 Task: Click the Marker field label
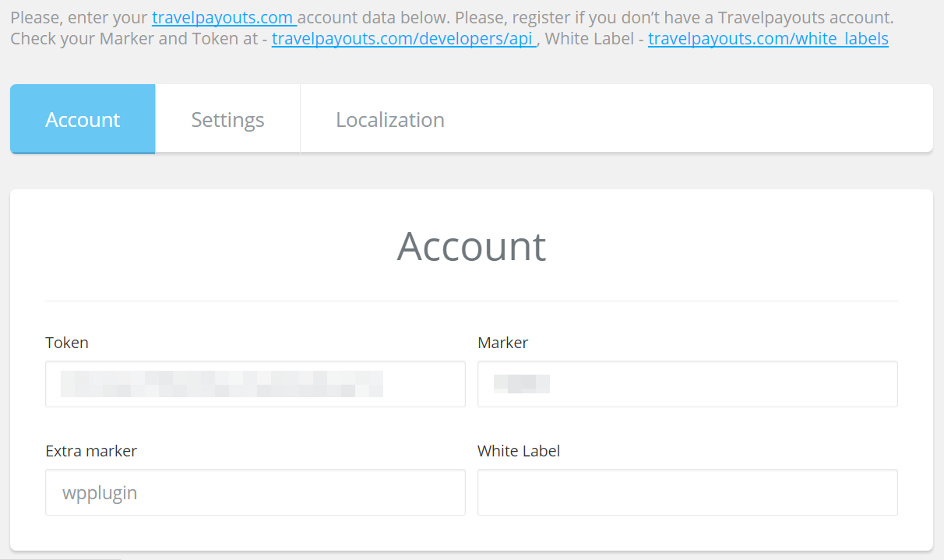(x=502, y=343)
